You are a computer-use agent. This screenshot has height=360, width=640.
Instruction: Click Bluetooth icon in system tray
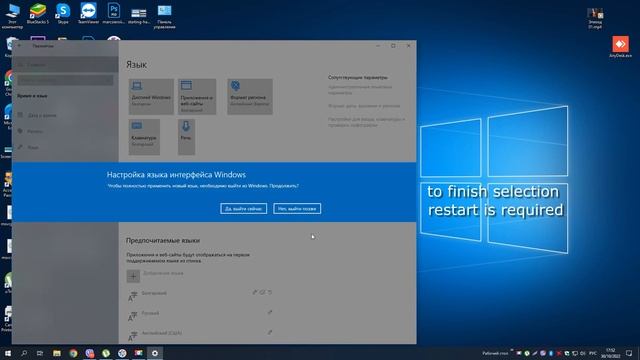(x=551, y=353)
